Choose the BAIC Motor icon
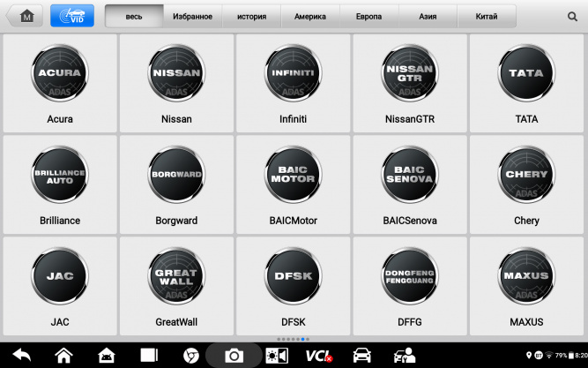 click(x=293, y=175)
